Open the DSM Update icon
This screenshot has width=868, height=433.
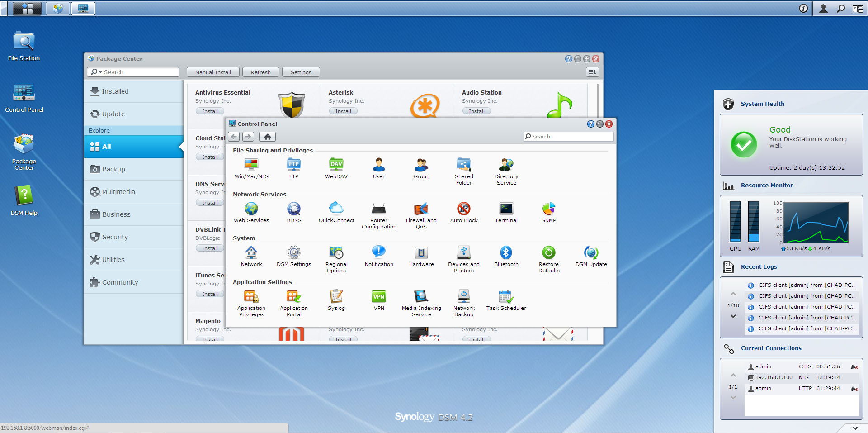(x=591, y=253)
